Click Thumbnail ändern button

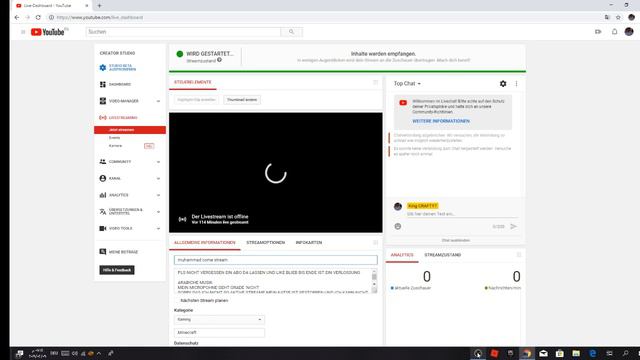242,100
